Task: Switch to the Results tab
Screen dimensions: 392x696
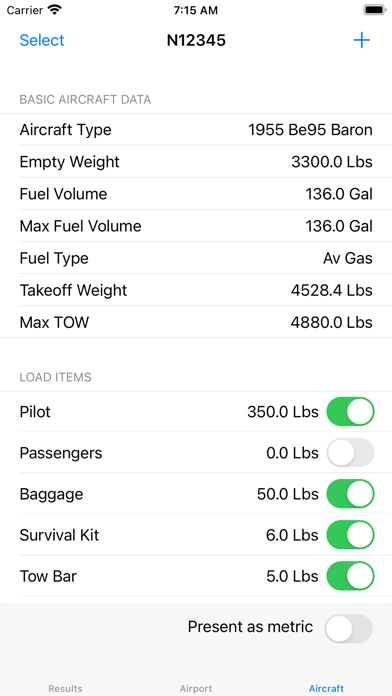Action: coord(65,688)
